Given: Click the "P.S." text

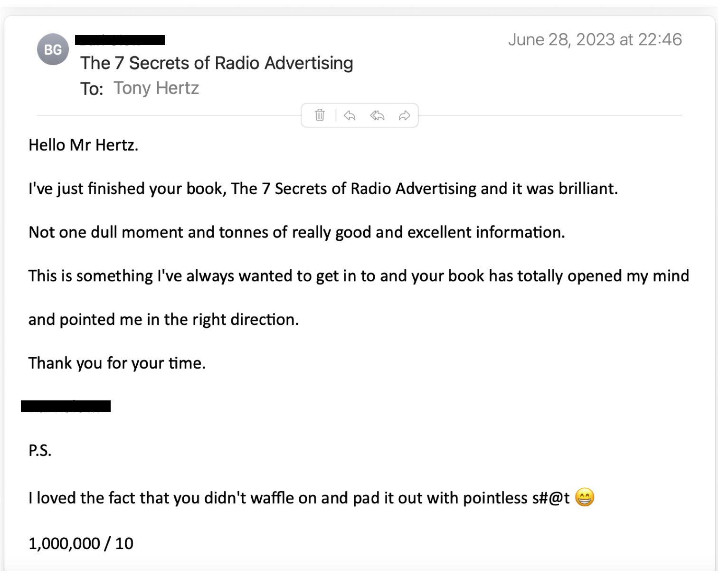Looking at the screenshot, I should [40, 450].
